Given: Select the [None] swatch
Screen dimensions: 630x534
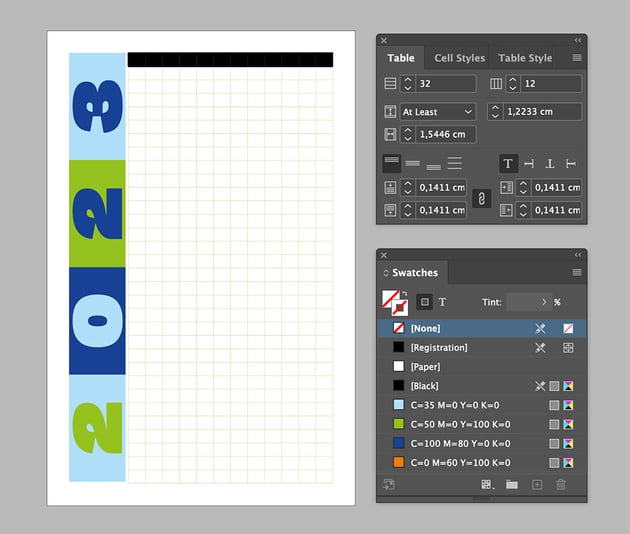Looking at the screenshot, I should [x=481, y=329].
